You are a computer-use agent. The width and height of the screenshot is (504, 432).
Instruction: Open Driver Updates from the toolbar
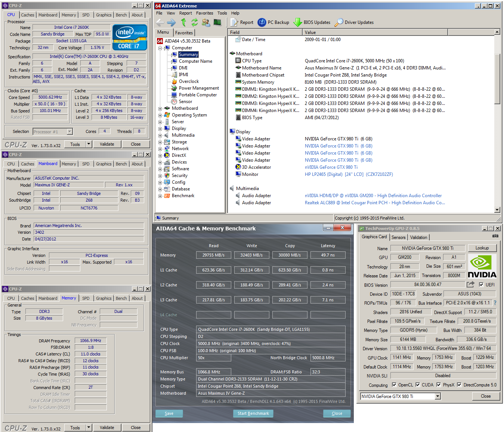click(354, 22)
